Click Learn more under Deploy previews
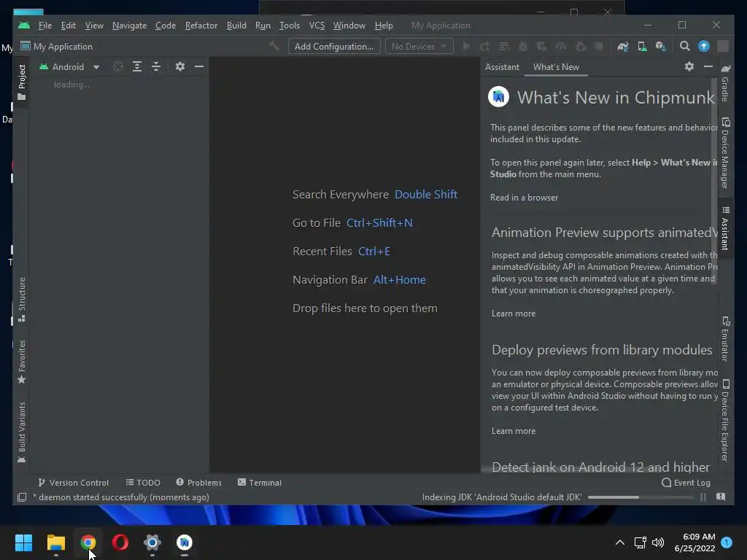 pyautogui.click(x=514, y=431)
